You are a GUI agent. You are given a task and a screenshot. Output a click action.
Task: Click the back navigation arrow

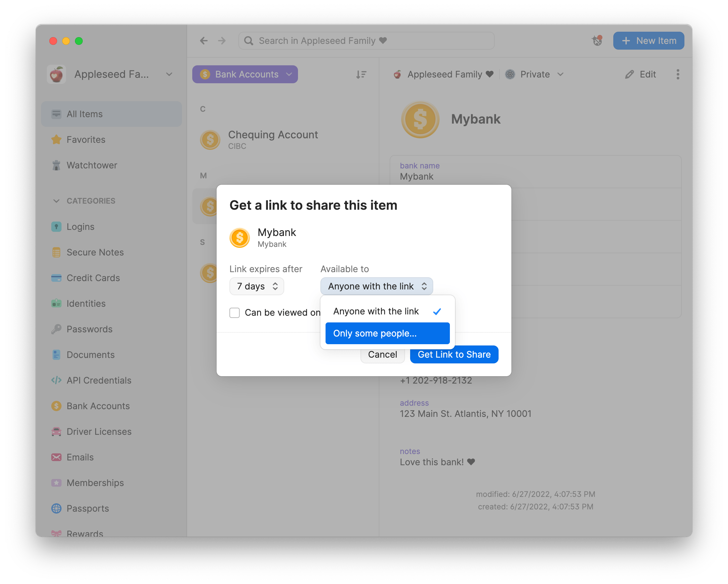pos(203,41)
